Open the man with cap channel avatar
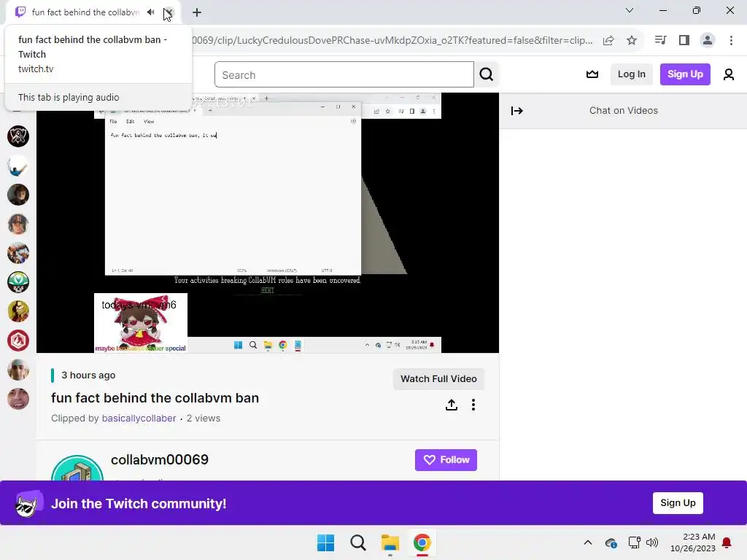 (18, 370)
